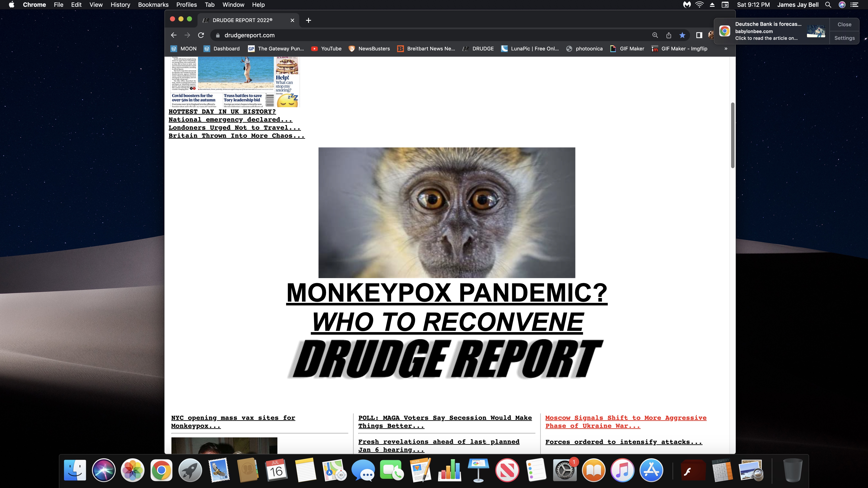Open a new tab with plus button
Viewport: 868px width, 488px height.
click(x=308, y=21)
